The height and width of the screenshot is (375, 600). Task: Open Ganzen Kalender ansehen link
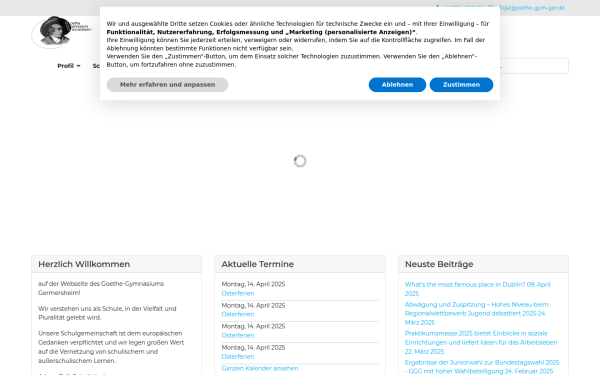coord(260,368)
